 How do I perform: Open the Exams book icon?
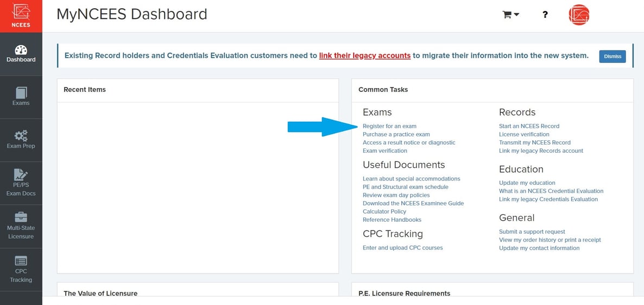click(x=21, y=93)
